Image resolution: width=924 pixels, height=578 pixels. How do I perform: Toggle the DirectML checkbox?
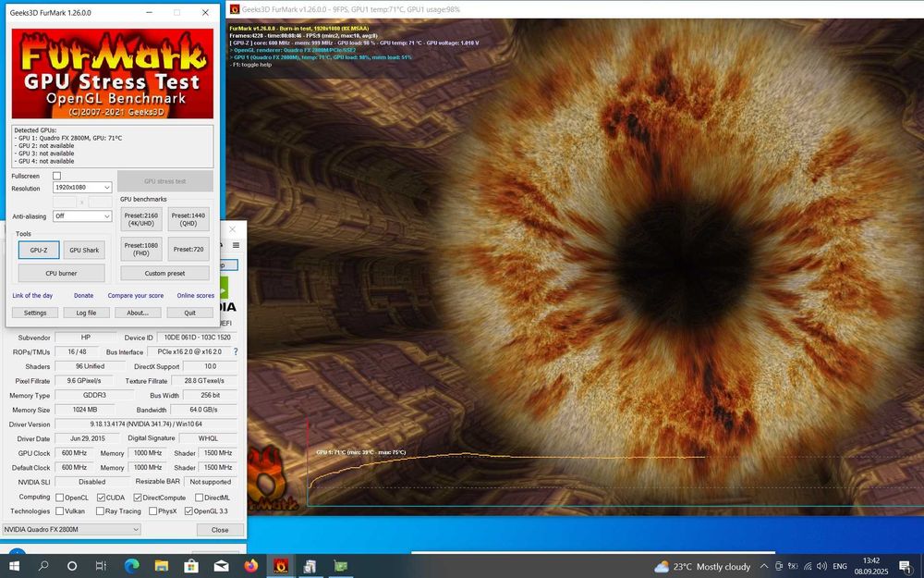[x=200, y=498]
